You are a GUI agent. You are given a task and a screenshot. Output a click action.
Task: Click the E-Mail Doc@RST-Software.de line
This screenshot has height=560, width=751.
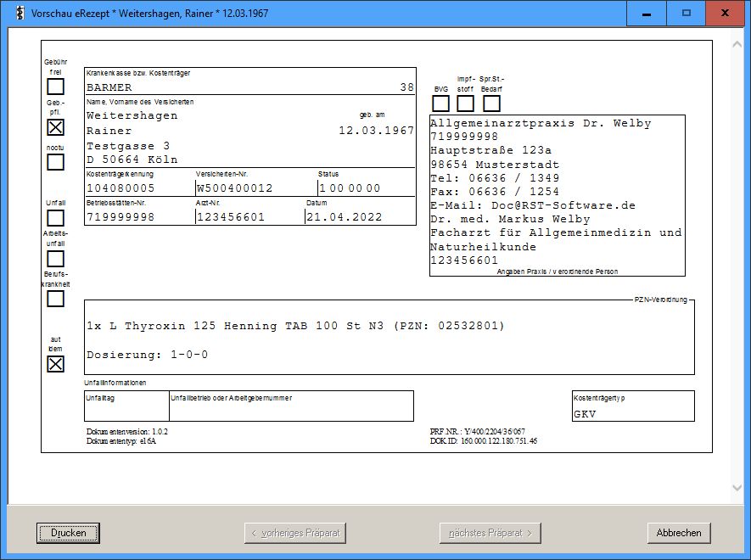pyautogui.click(x=533, y=205)
